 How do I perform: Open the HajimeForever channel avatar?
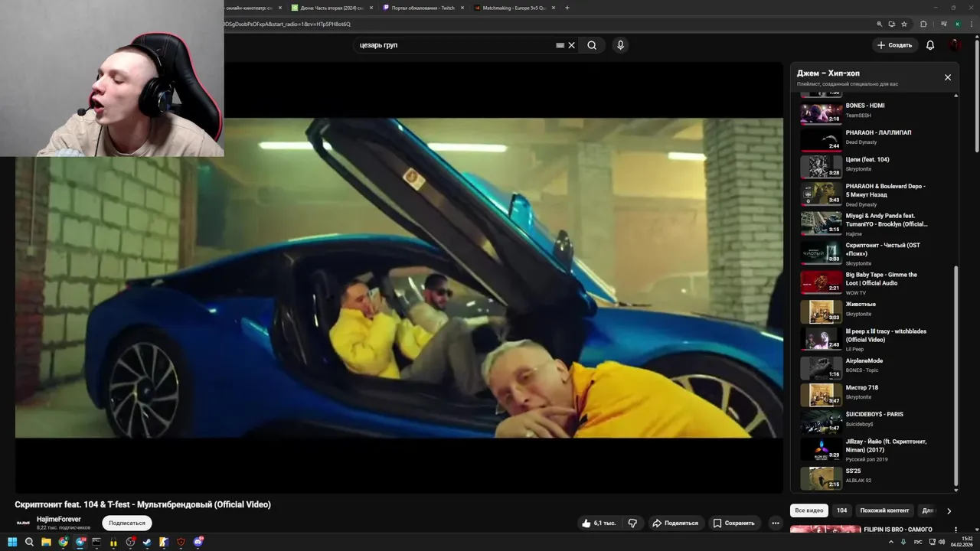point(24,523)
